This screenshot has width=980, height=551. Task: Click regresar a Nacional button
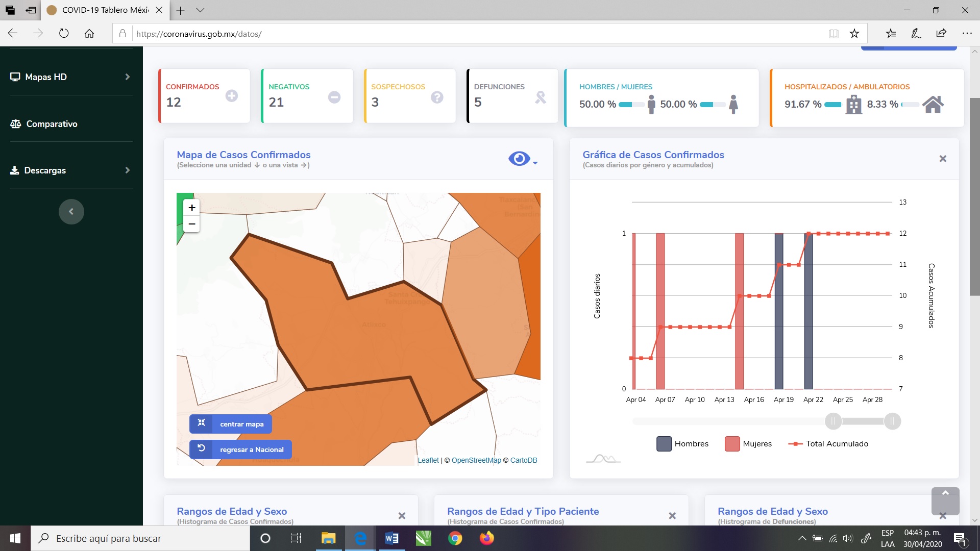pos(241,449)
